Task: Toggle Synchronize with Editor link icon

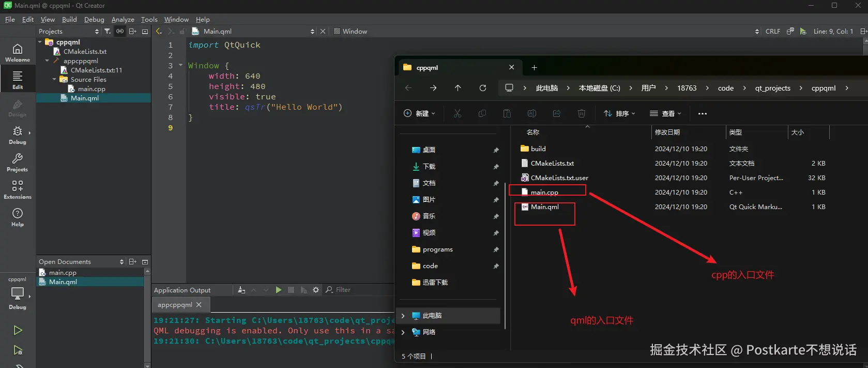Action: point(120,31)
